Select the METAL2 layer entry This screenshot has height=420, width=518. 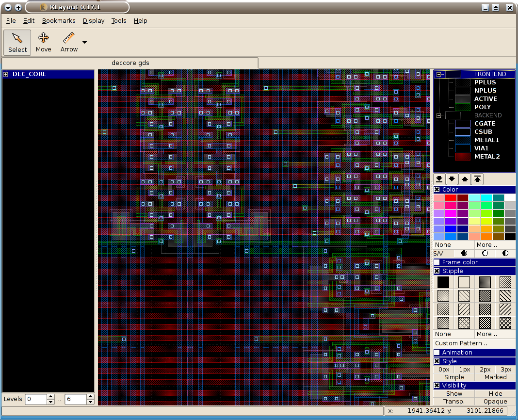486,157
